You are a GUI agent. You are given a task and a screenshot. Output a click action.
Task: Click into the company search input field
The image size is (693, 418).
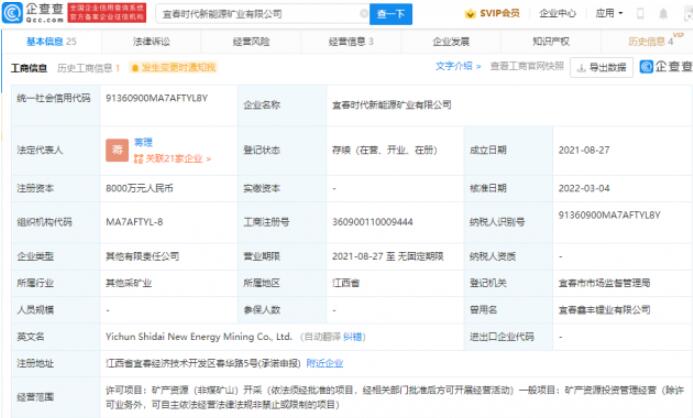261,14
